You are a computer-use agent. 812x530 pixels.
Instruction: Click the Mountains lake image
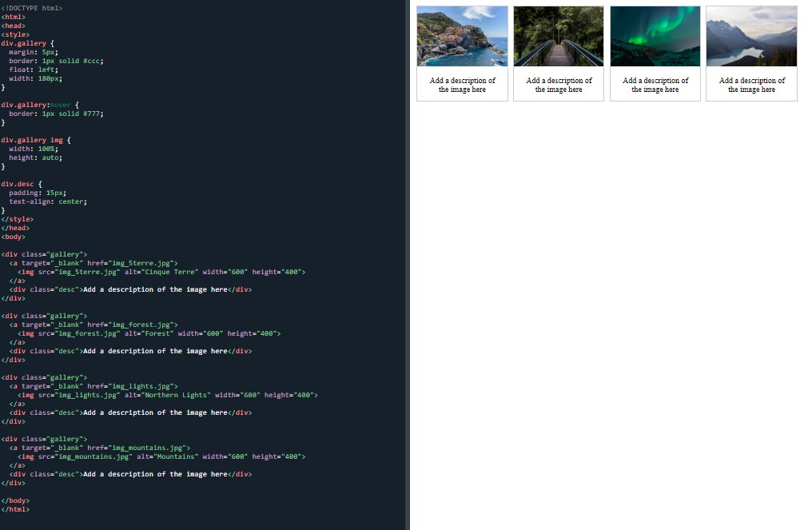pyautogui.click(x=751, y=35)
